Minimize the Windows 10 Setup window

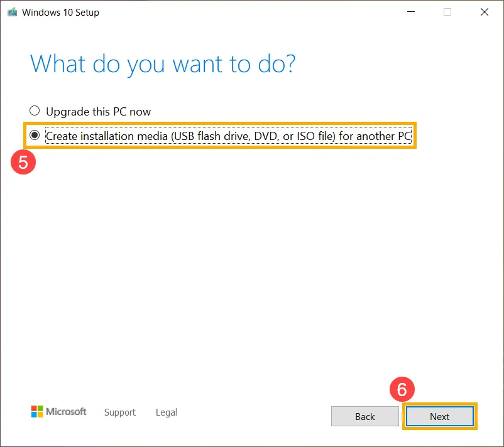coord(411,12)
